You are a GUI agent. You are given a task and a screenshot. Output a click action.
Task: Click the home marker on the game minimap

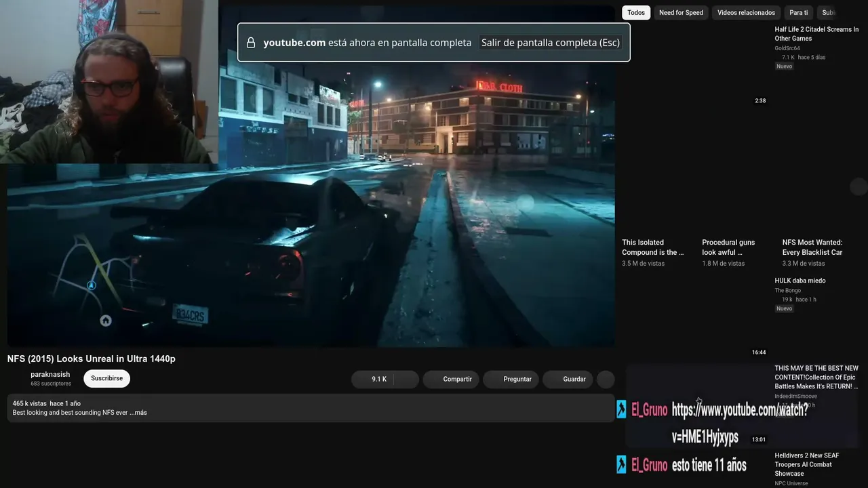coord(106,321)
